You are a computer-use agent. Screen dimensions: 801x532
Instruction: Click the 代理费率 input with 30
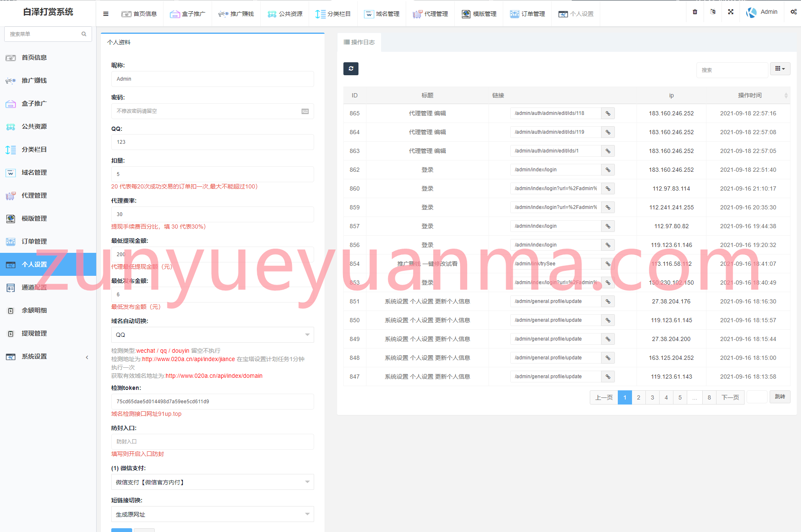click(x=212, y=214)
